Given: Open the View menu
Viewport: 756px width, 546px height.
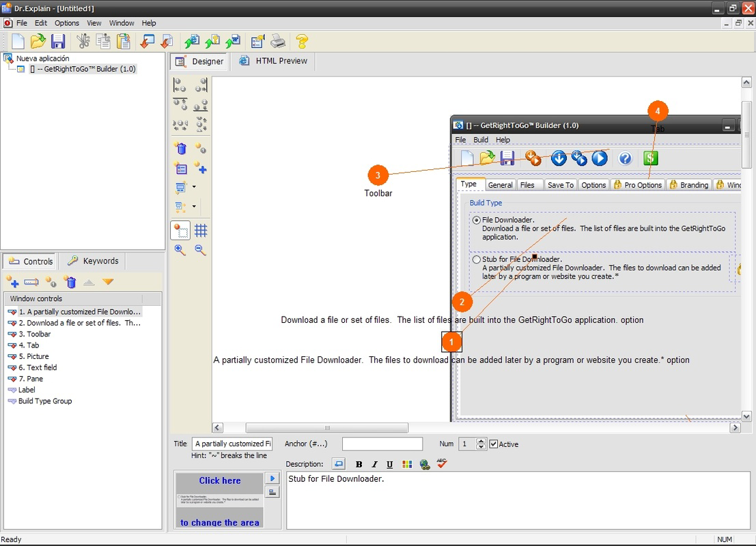Looking at the screenshot, I should (94, 23).
